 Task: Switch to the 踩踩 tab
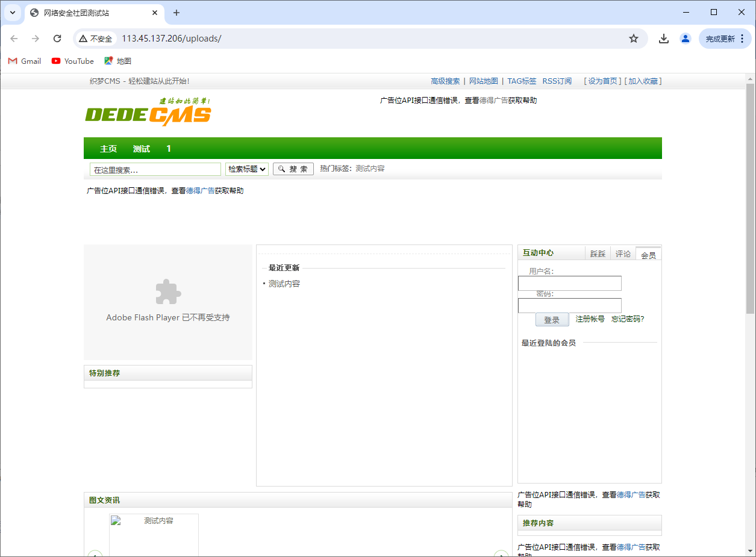pos(598,254)
